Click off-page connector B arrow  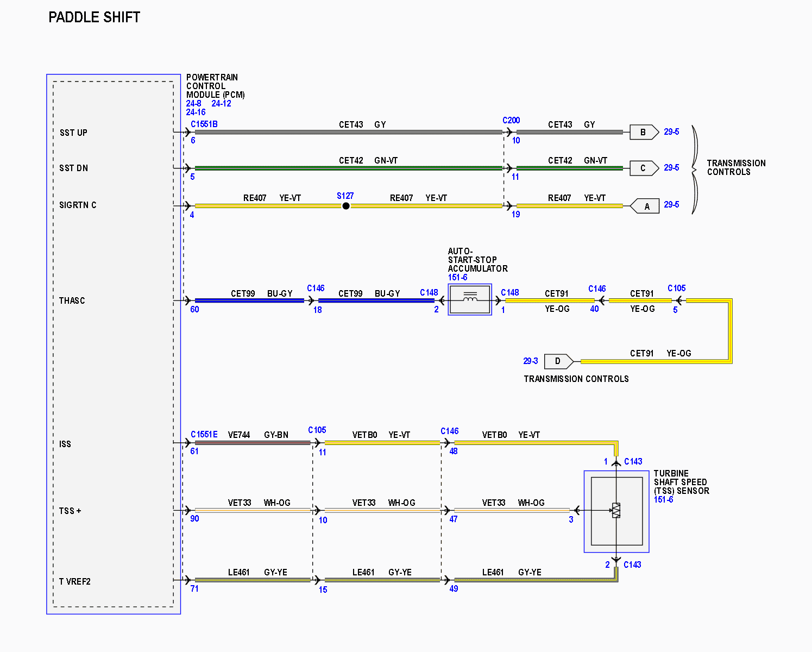tap(644, 132)
